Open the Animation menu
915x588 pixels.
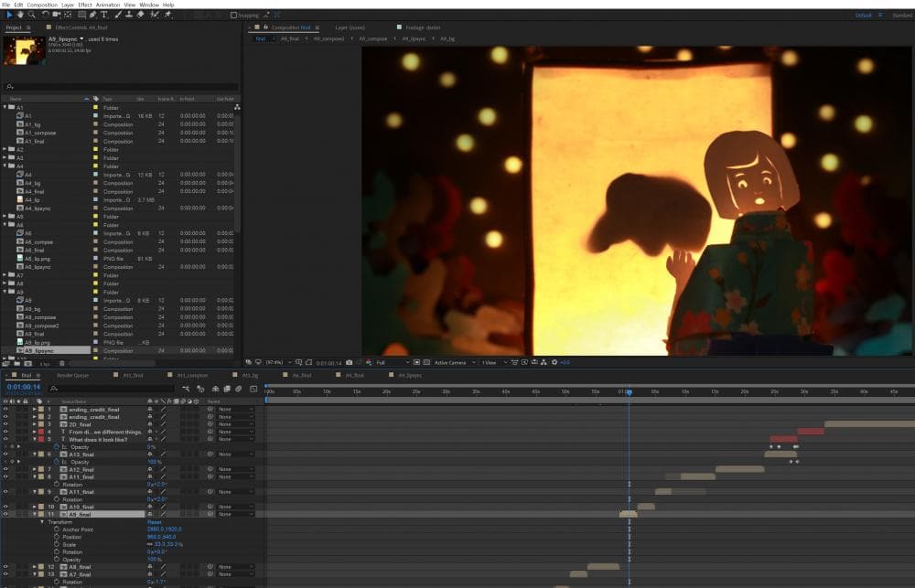pos(108,5)
